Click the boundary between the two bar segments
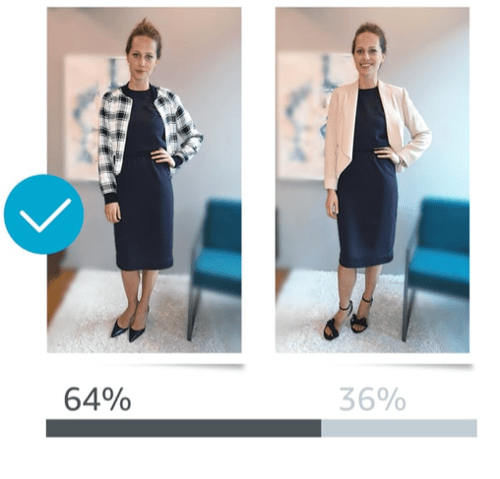The width and height of the screenshot is (500, 479). point(321,428)
